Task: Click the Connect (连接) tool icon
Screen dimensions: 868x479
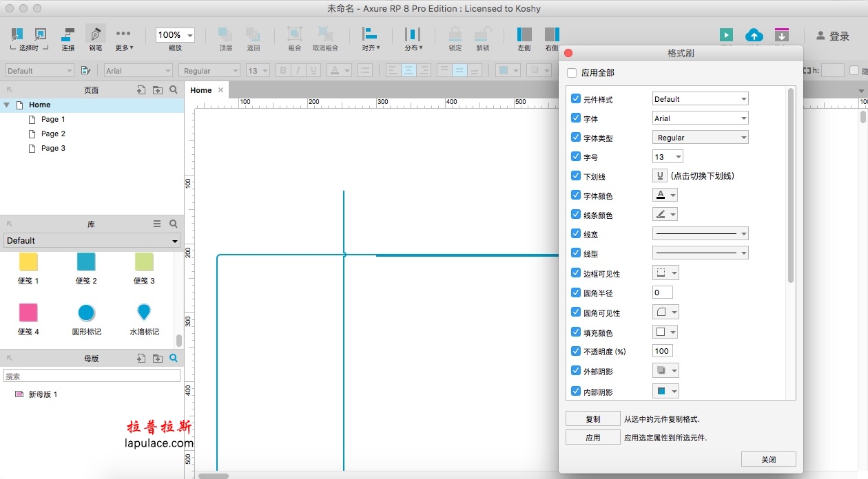Action: click(x=68, y=34)
